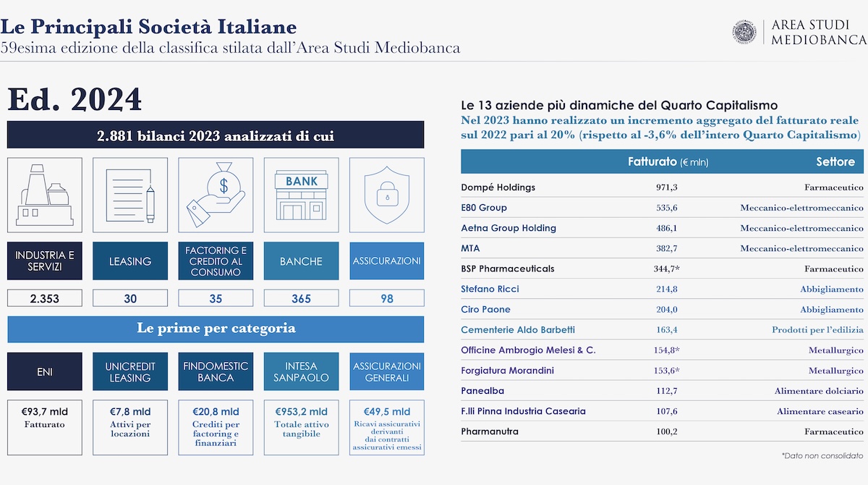Click the value box '2.353'
The image size is (868, 485).
point(45,298)
